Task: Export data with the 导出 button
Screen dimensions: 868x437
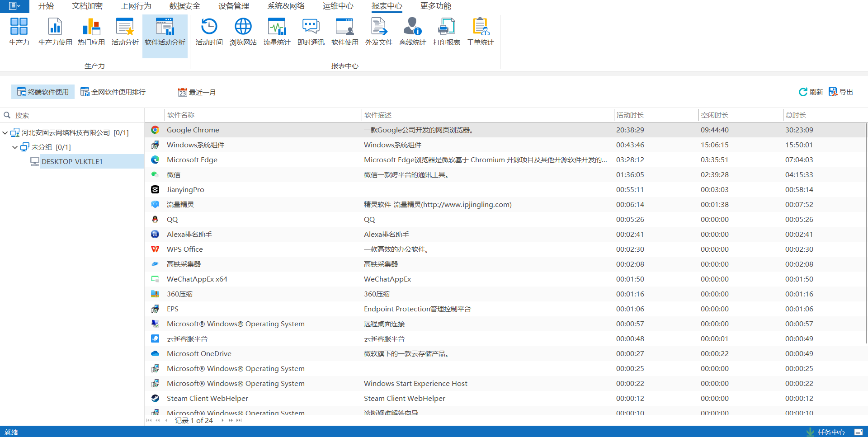Action: [x=840, y=92]
